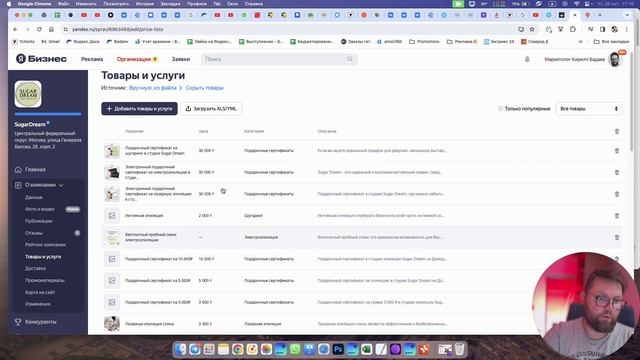Delete the 'сертификат на лазерную эпиляцию' row

click(617, 194)
